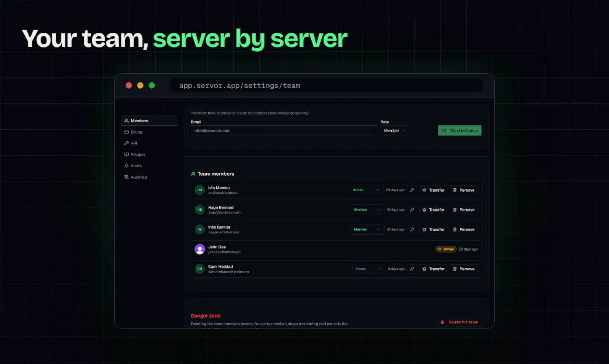Transfer ownership to Sami Haddad
Image resolution: width=609 pixels, height=364 pixels.
(x=433, y=269)
